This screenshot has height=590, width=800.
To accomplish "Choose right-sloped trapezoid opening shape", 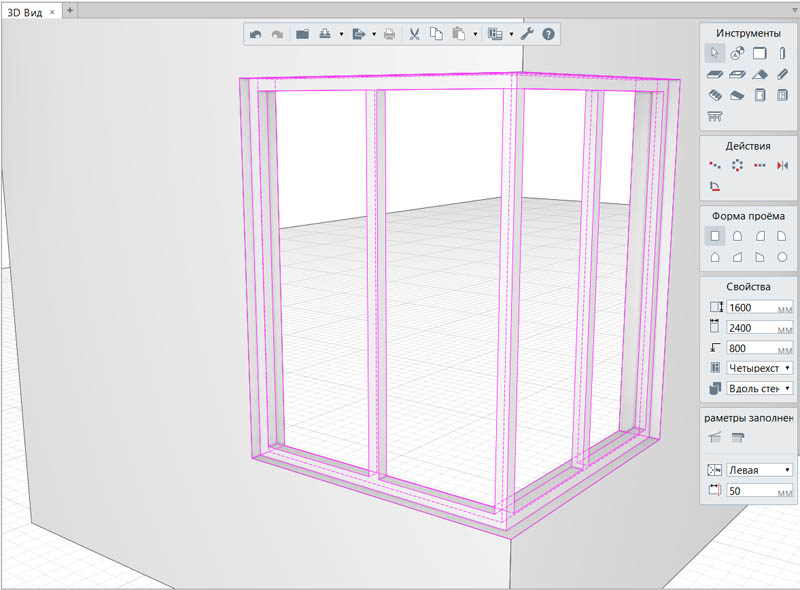I will coord(760,257).
